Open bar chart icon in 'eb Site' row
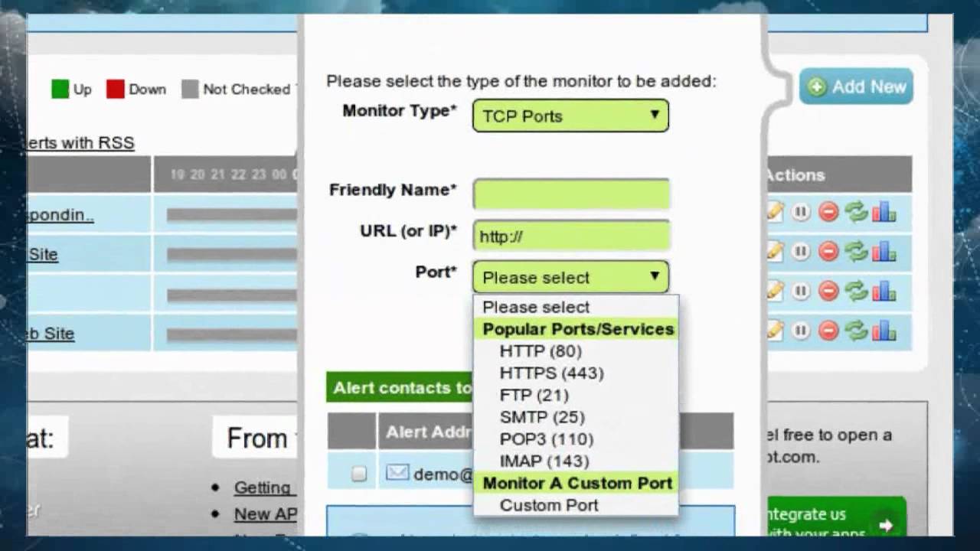Image resolution: width=980 pixels, height=551 pixels. [x=884, y=331]
